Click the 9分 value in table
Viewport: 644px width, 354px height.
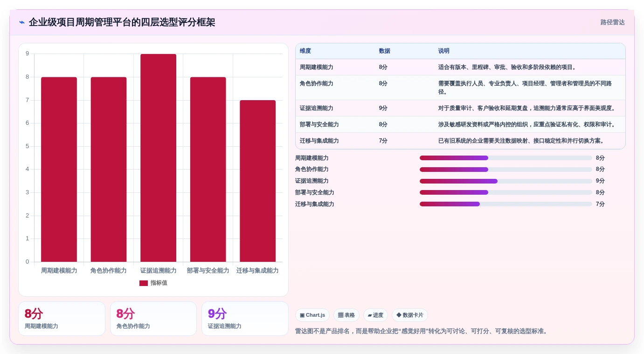click(x=383, y=108)
